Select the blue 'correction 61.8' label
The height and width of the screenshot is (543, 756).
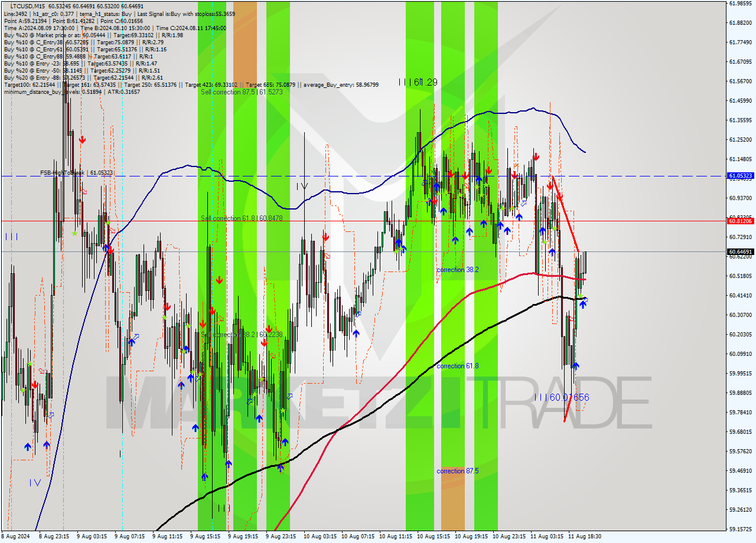coord(458,366)
